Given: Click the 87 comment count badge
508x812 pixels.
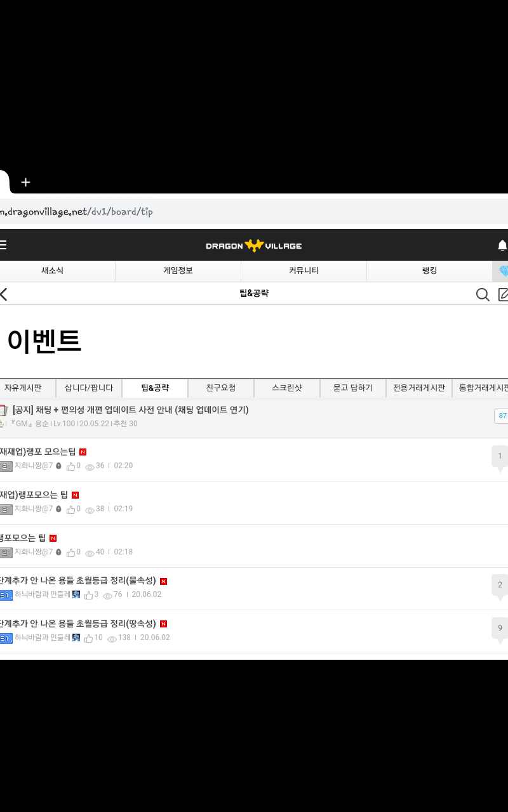Looking at the screenshot, I should 502,416.
